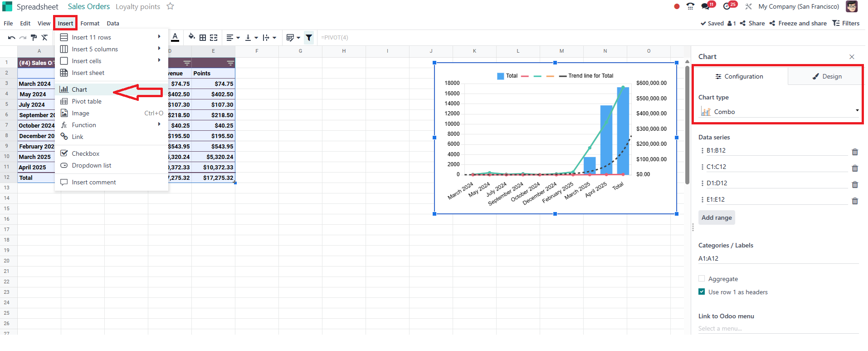Select Image in Insert menu
The height and width of the screenshot is (351, 868).
(x=111, y=113)
